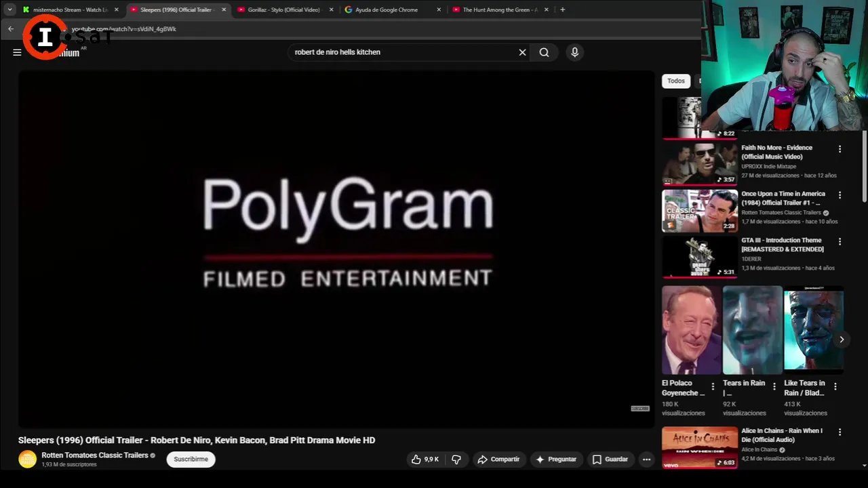Open options for Tears in Rain short

pos(774,386)
